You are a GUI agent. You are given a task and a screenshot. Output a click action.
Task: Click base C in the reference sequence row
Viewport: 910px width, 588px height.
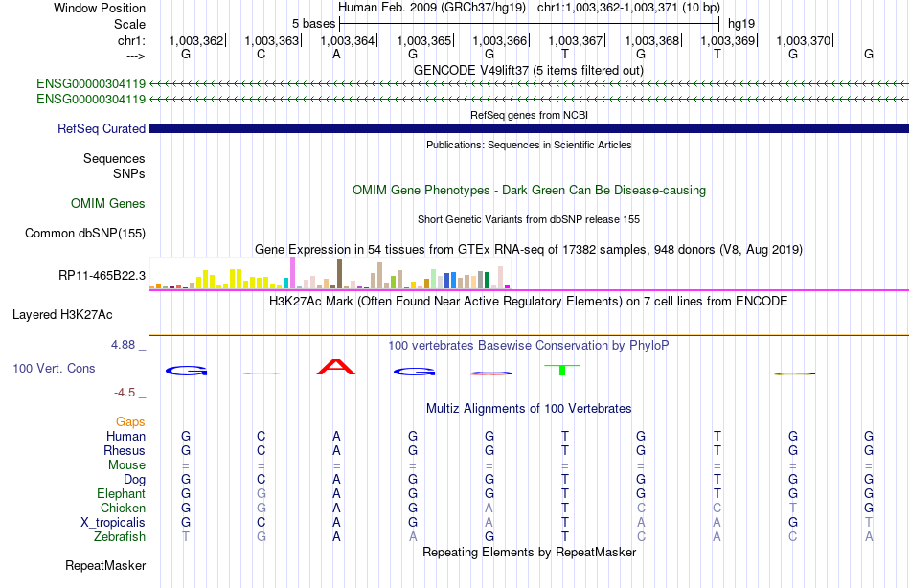[x=262, y=55]
